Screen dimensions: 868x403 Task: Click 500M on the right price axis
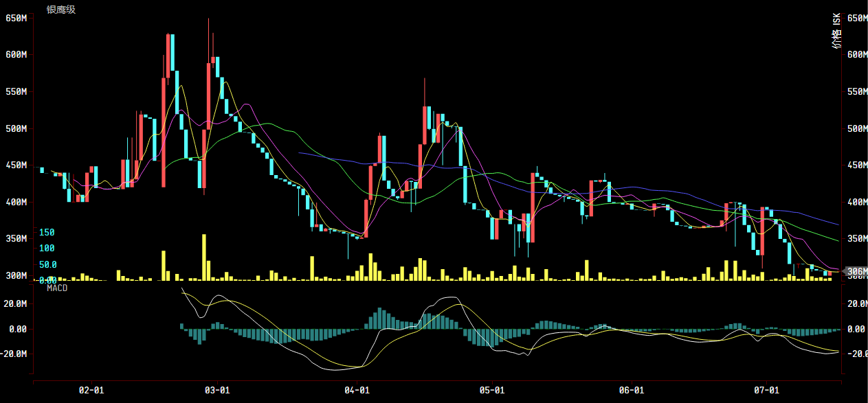pyautogui.click(x=856, y=129)
